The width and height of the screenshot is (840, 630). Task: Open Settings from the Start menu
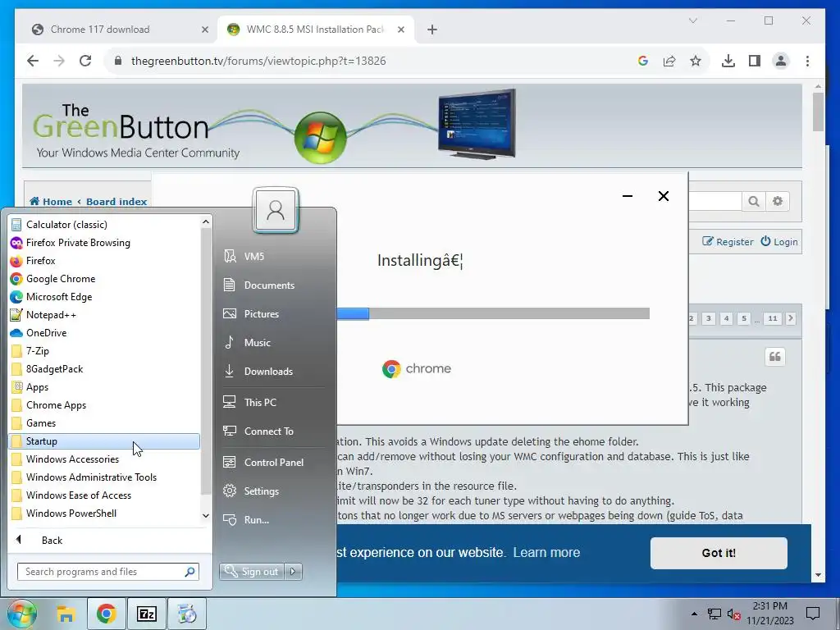tap(273, 491)
